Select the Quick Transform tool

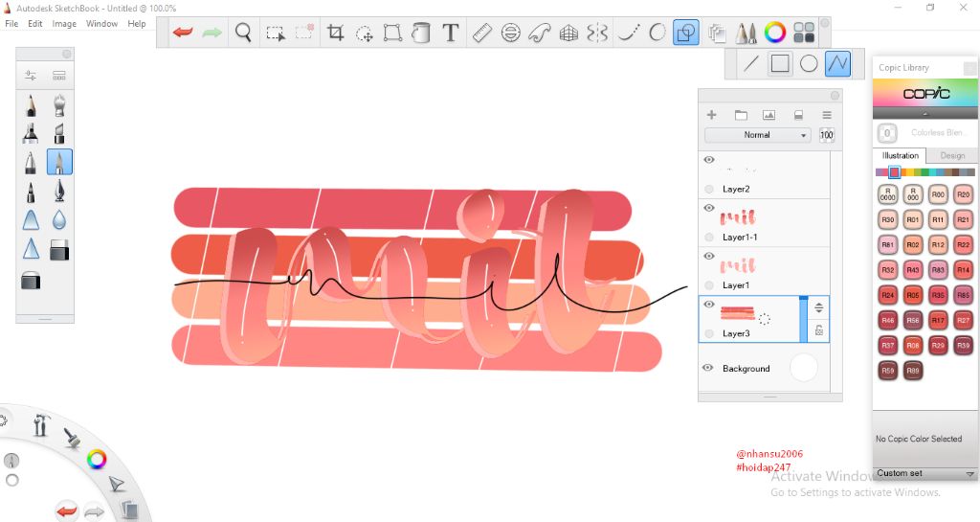click(364, 33)
